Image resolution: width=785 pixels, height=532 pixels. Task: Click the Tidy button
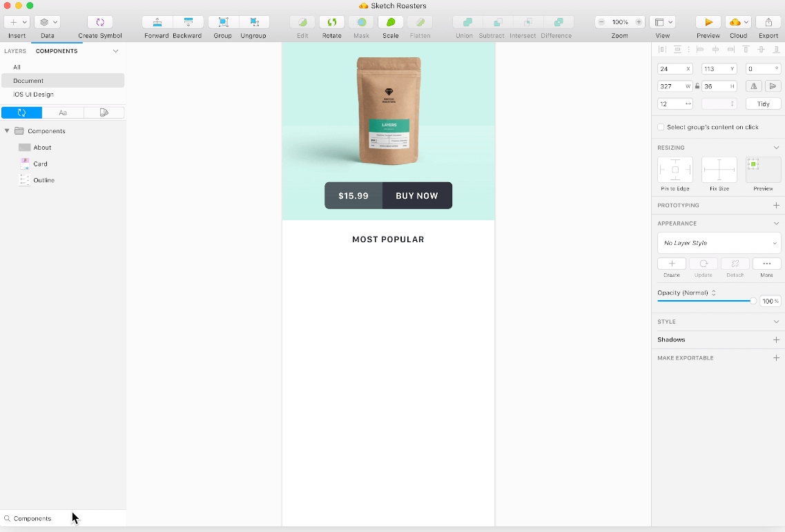(x=763, y=103)
